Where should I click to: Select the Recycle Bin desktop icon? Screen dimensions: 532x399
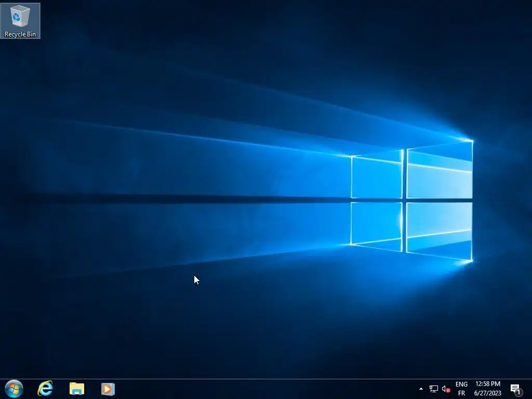coord(20,21)
